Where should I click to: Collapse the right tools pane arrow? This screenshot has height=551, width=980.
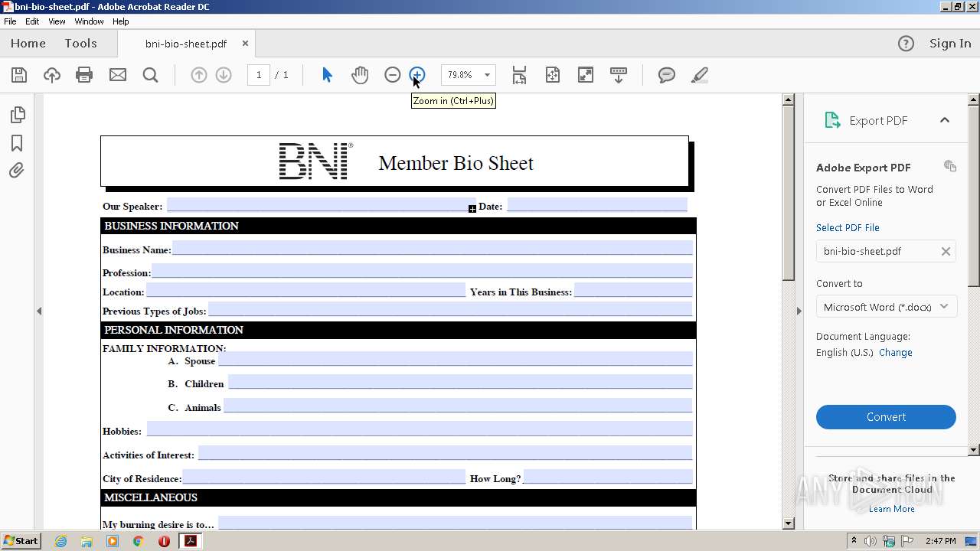click(799, 311)
